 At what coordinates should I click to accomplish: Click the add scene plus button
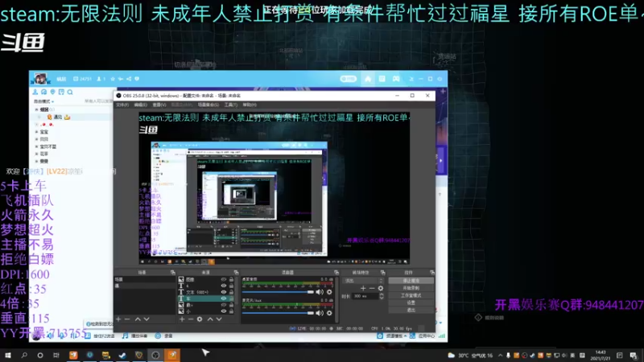(x=118, y=319)
